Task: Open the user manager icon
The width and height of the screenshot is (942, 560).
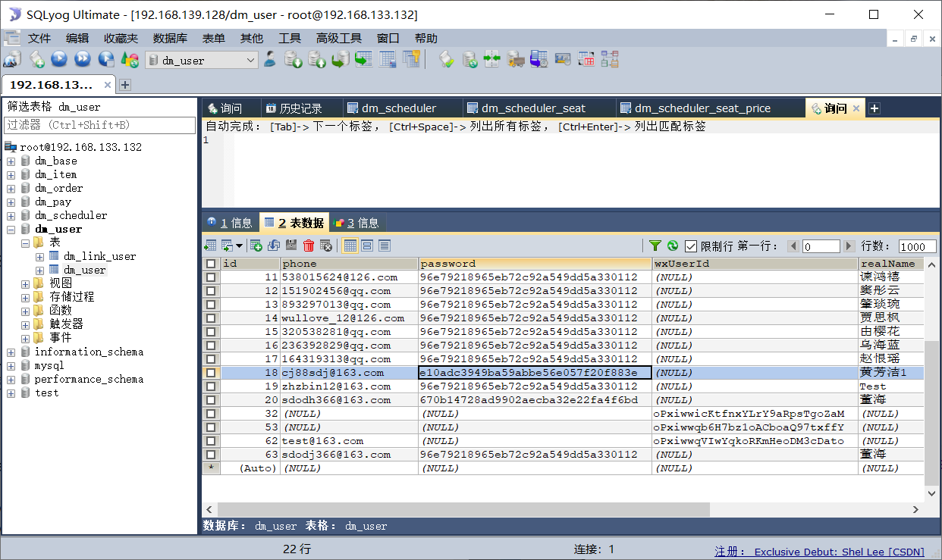Action: click(x=269, y=60)
